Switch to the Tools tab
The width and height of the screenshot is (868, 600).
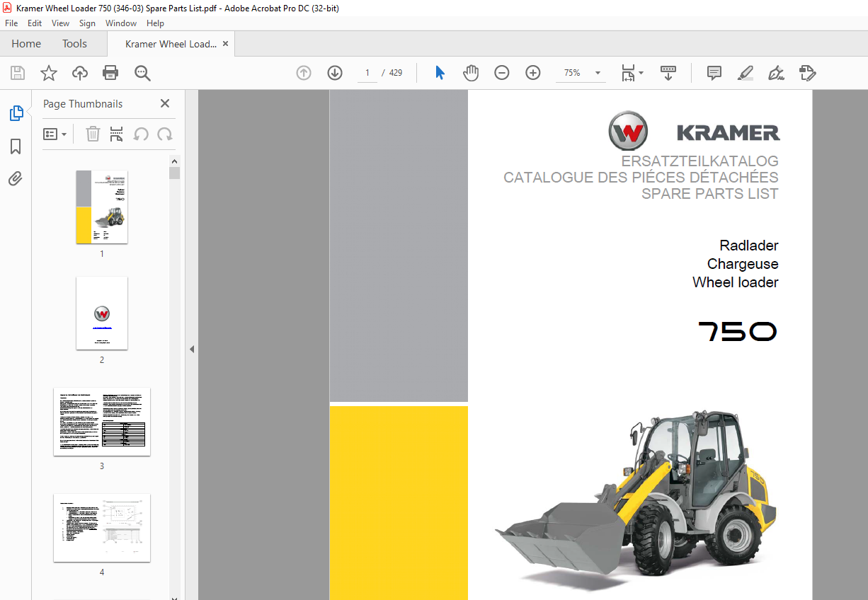point(74,44)
